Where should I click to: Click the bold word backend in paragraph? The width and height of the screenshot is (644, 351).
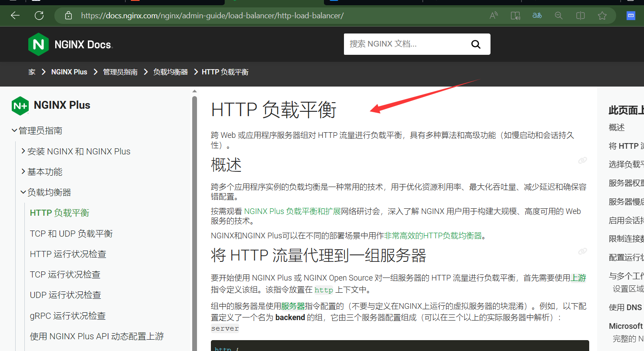[290, 318]
